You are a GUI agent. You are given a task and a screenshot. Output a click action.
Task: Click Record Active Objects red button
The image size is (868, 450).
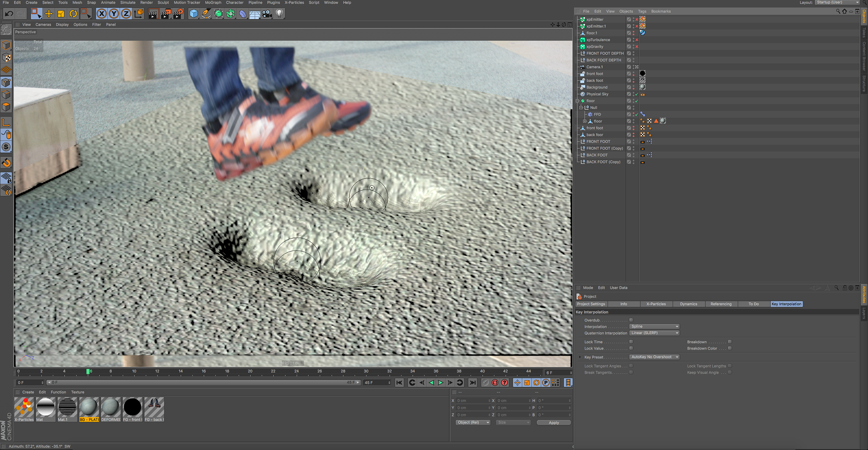tap(495, 383)
